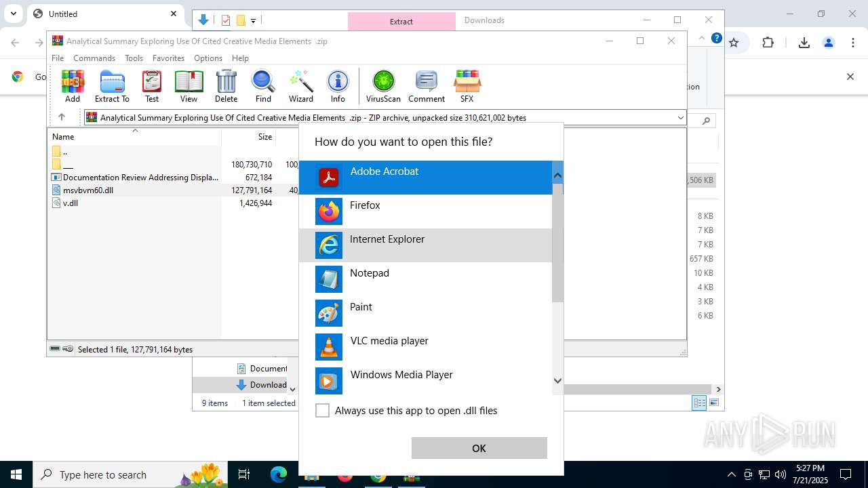Open Documents in Explorer navigation pane
This screenshot has width=868, height=488.
pyautogui.click(x=262, y=369)
